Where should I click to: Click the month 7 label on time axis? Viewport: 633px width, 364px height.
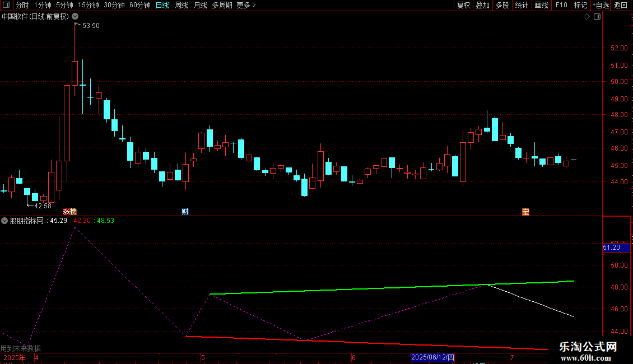(x=512, y=357)
